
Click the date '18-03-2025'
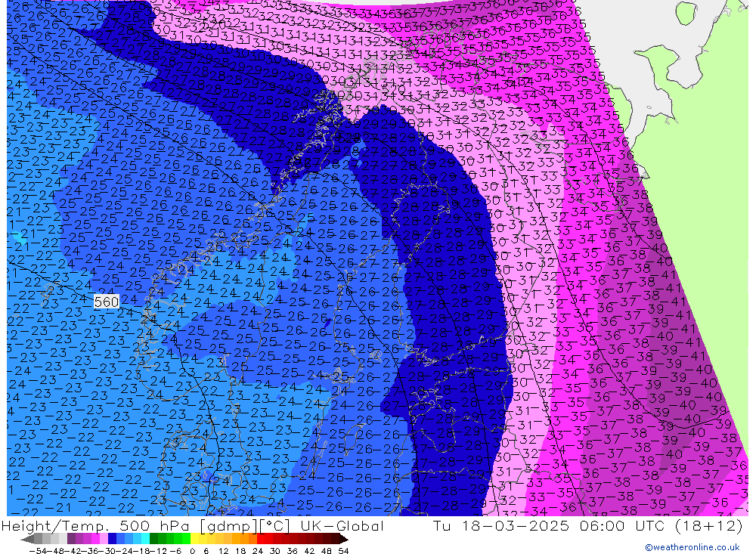coord(514,525)
